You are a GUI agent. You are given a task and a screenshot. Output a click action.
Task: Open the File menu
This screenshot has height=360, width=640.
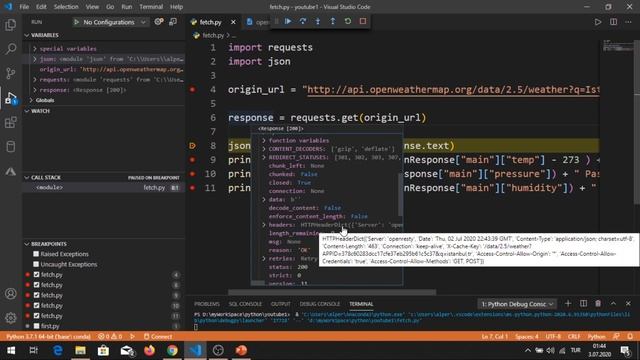[24, 7]
